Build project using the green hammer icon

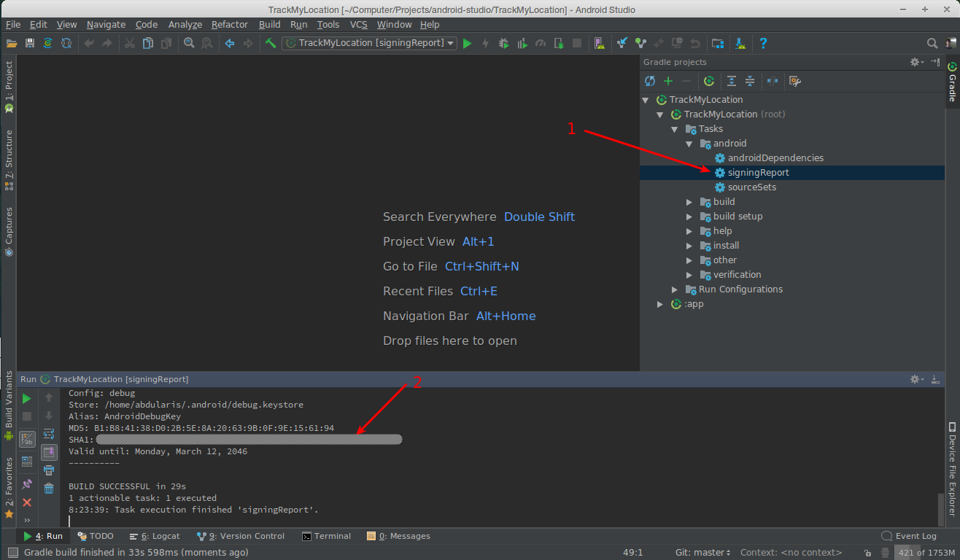270,43
